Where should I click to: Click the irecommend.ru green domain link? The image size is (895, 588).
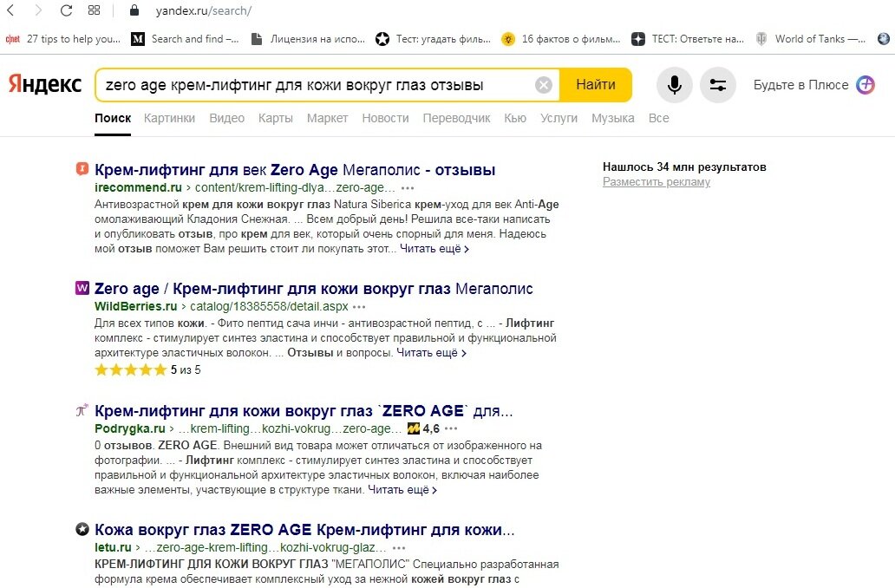tap(138, 188)
